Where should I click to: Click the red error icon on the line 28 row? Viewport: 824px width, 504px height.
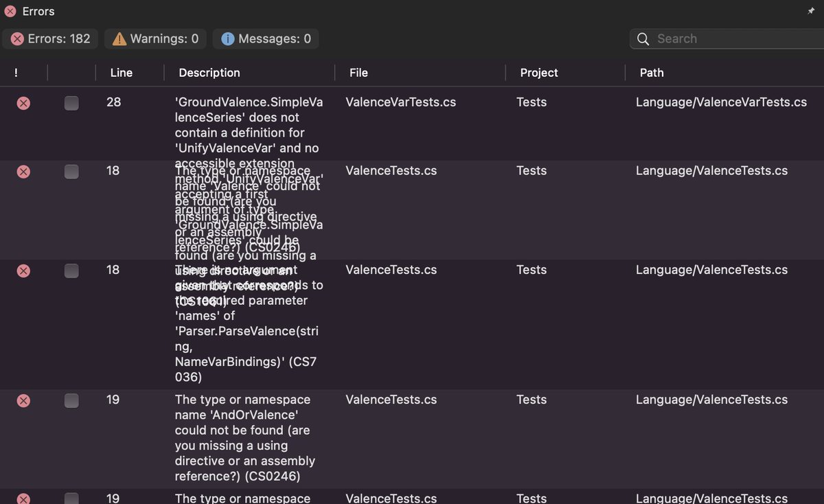tap(23, 103)
